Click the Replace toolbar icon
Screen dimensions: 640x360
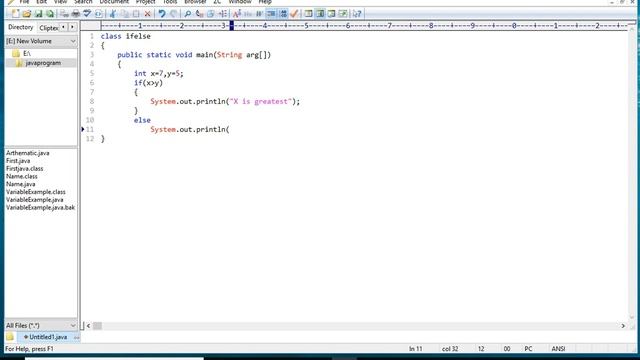click(199, 14)
